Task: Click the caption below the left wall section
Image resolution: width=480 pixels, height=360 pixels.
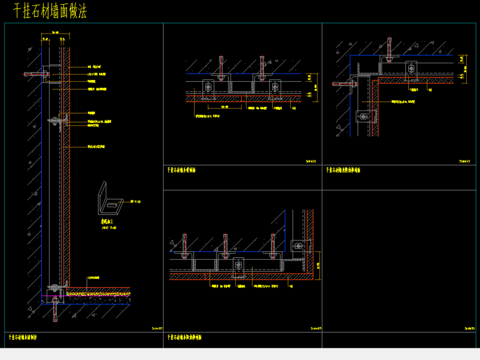Action: pyautogui.click(x=23, y=337)
